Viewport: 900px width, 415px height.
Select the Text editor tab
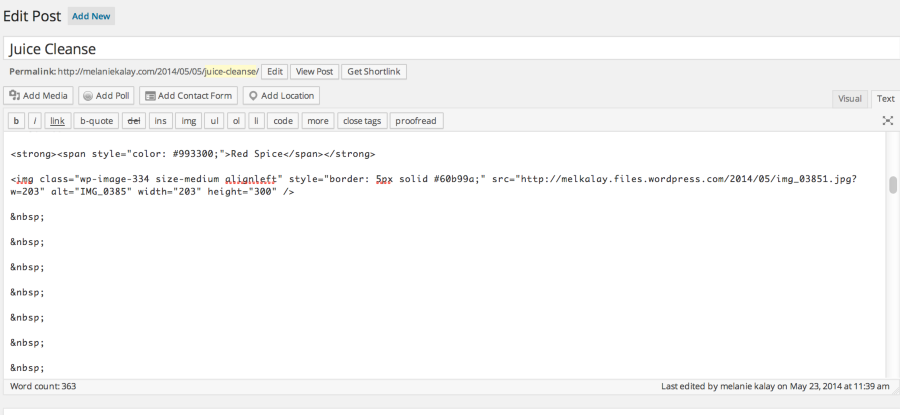click(x=885, y=99)
